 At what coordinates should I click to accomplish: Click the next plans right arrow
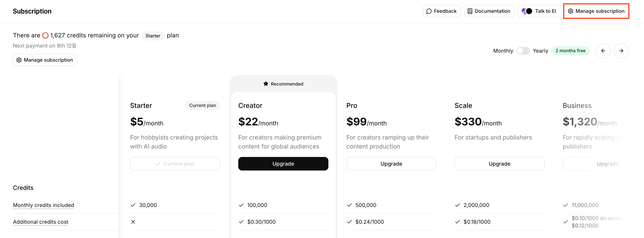[621, 51]
